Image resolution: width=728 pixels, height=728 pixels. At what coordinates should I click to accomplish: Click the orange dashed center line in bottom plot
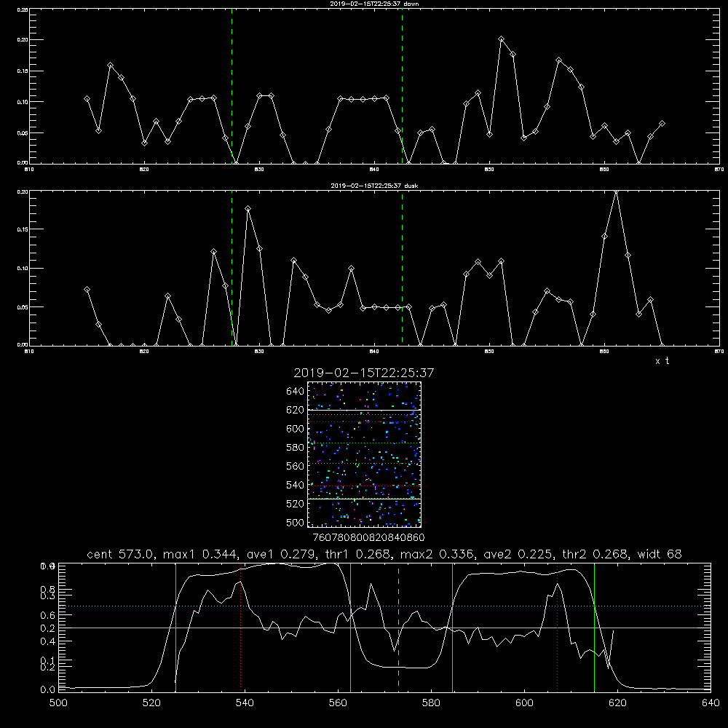coord(398,627)
